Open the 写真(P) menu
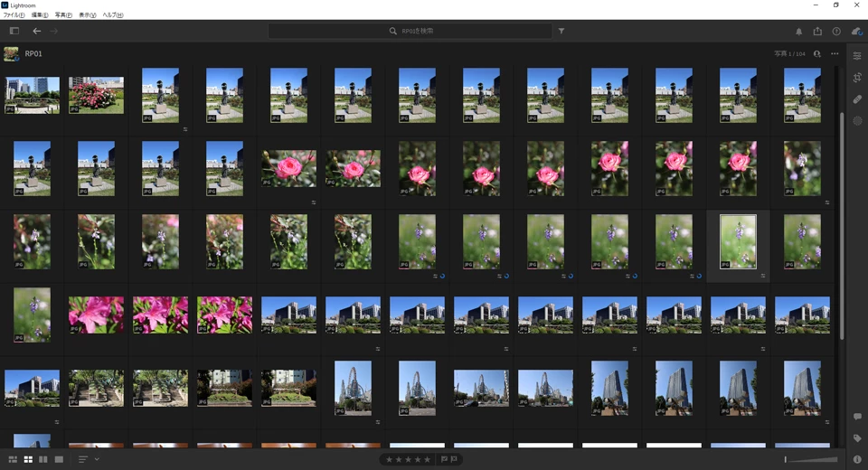Screen dimensions: 868x470 click(63, 15)
